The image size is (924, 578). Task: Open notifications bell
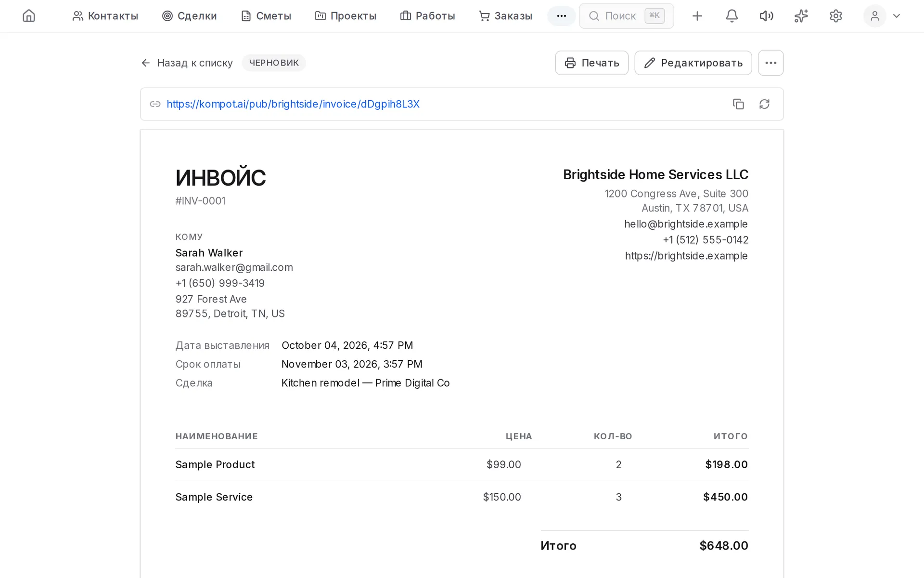(x=731, y=16)
